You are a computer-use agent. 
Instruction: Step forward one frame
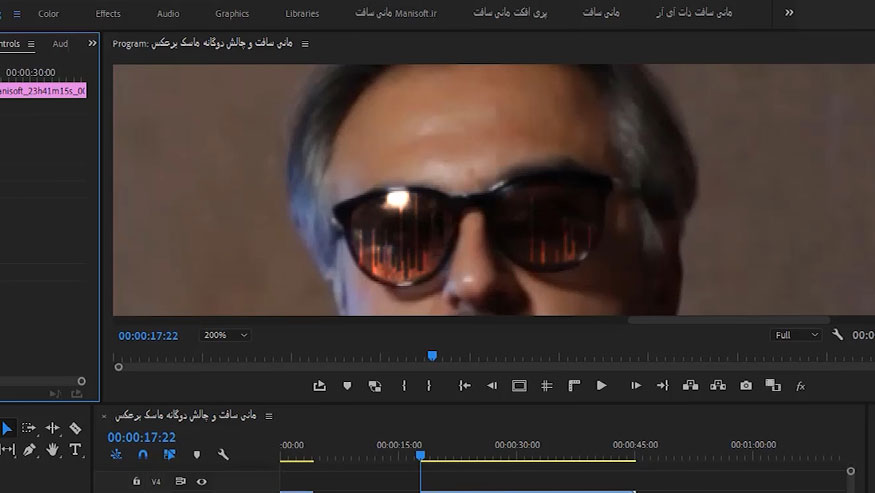[x=636, y=385]
